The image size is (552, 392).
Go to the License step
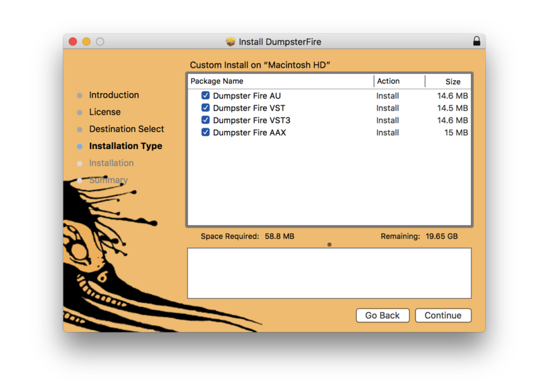[105, 112]
